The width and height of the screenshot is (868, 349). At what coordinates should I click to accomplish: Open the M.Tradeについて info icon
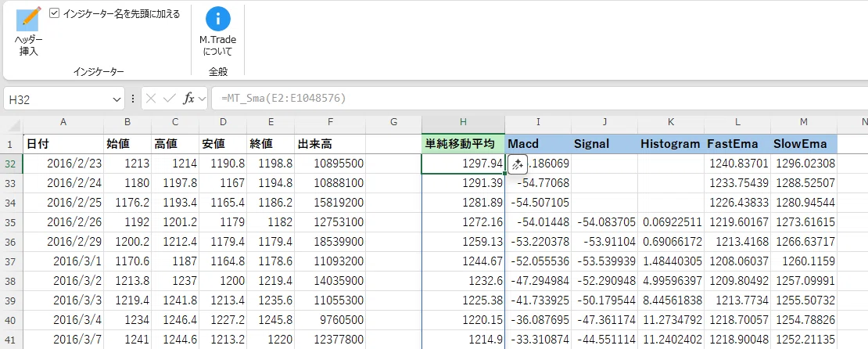tap(218, 19)
